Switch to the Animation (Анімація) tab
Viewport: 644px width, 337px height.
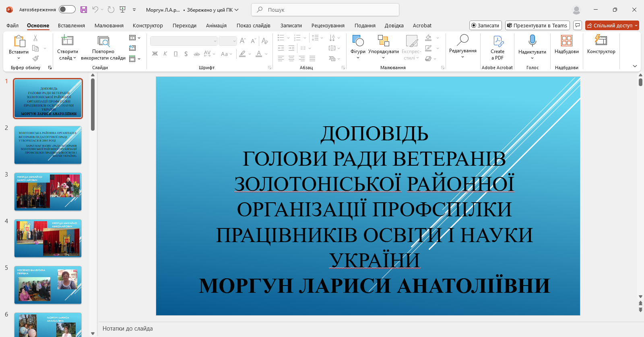click(x=216, y=25)
